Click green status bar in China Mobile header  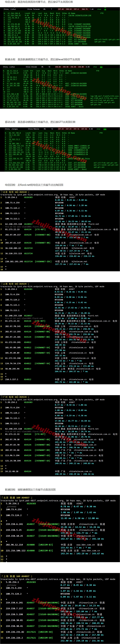pyautogui.click(x=105, y=129)
